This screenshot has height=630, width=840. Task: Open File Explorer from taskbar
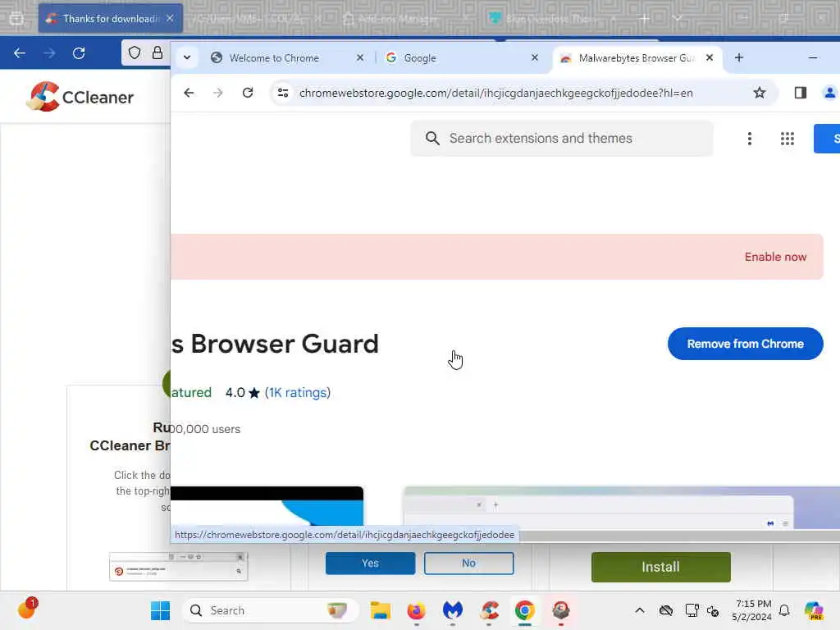(380, 610)
